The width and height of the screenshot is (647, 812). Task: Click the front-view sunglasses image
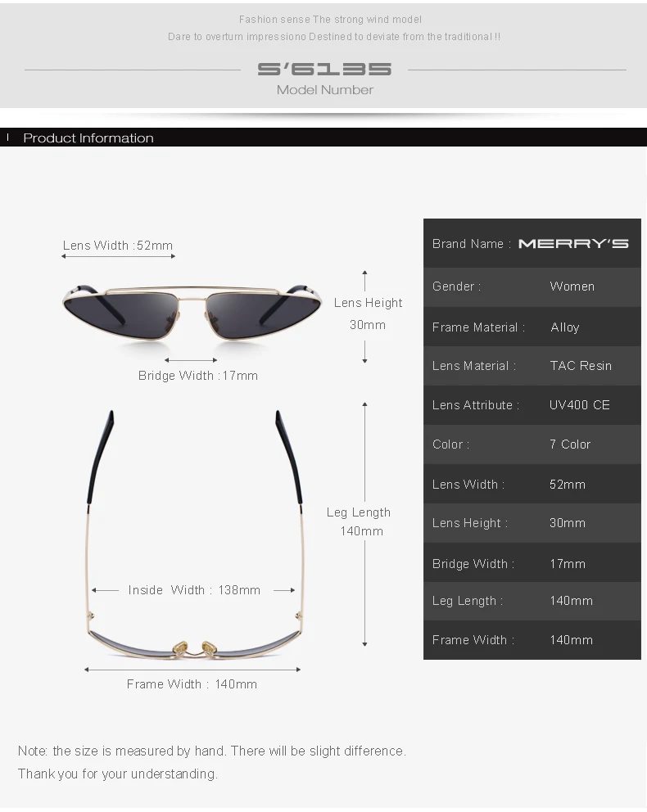point(192,312)
